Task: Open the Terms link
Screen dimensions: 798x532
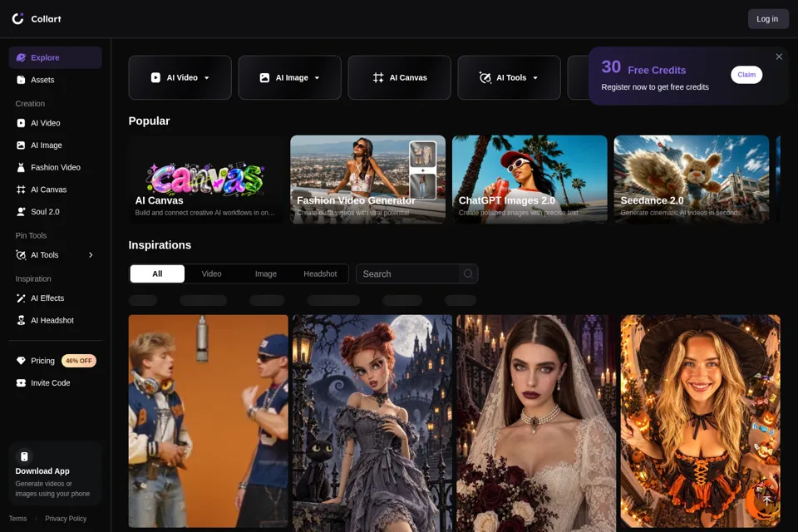Action: (17, 518)
